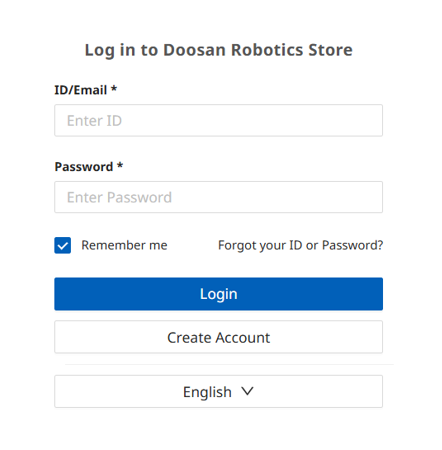The width and height of the screenshot is (442, 450).
Task: Click the thin divider line above language selector
Action: click(x=229, y=364)
